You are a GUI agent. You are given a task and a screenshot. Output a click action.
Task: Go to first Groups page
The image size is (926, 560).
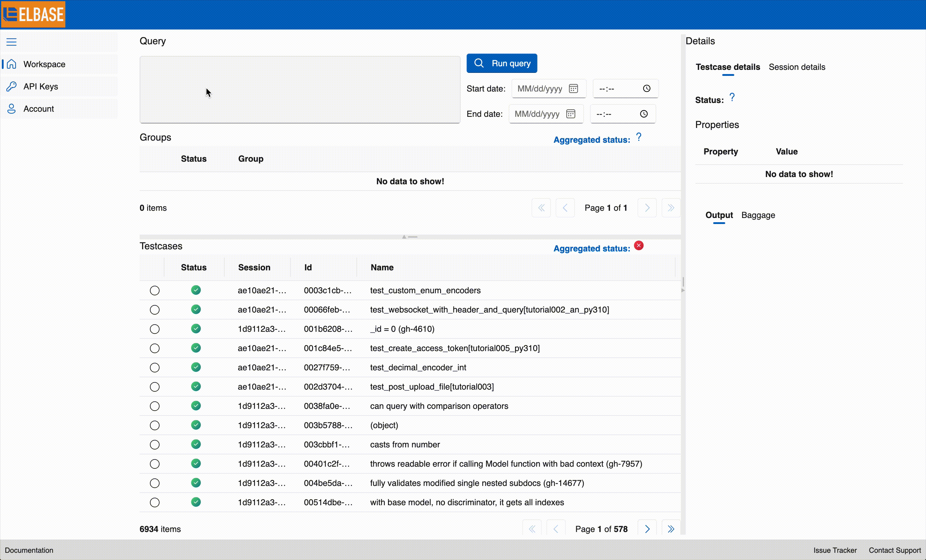point(541,208)
